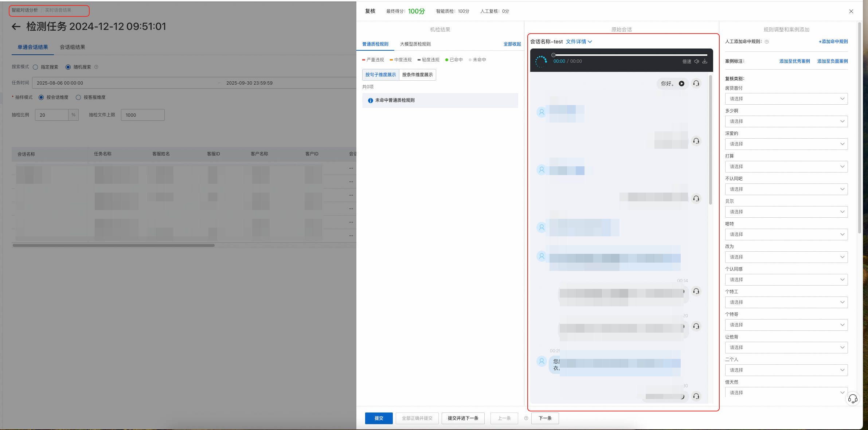Mute audio with the volume icon
This screenshot has width=868, height=430.
[696, 61]
